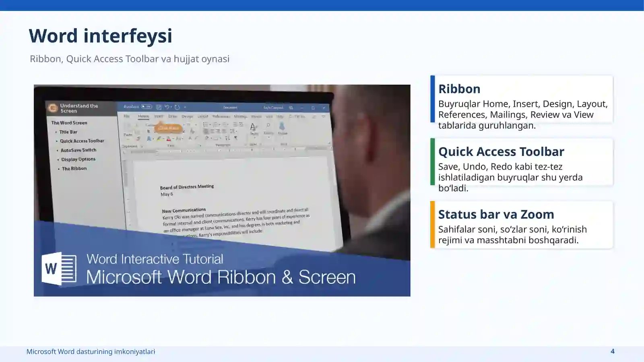
Task: Click the Paste icon in the Clipboard group
Action: coord(128,130)
